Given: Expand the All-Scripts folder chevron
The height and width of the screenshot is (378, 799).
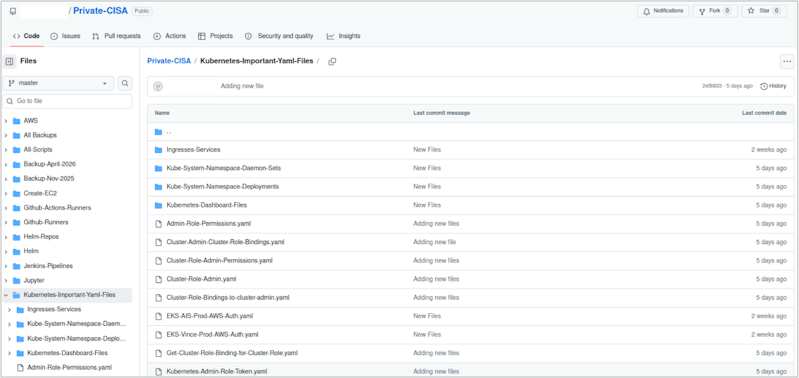Looking at the screenshot, I should [x=6, y=150].
